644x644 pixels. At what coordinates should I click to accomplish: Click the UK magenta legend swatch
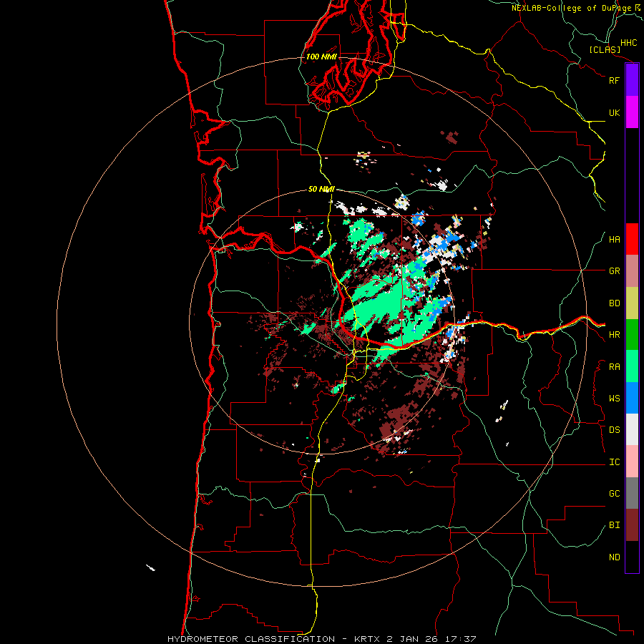point(632,112)
